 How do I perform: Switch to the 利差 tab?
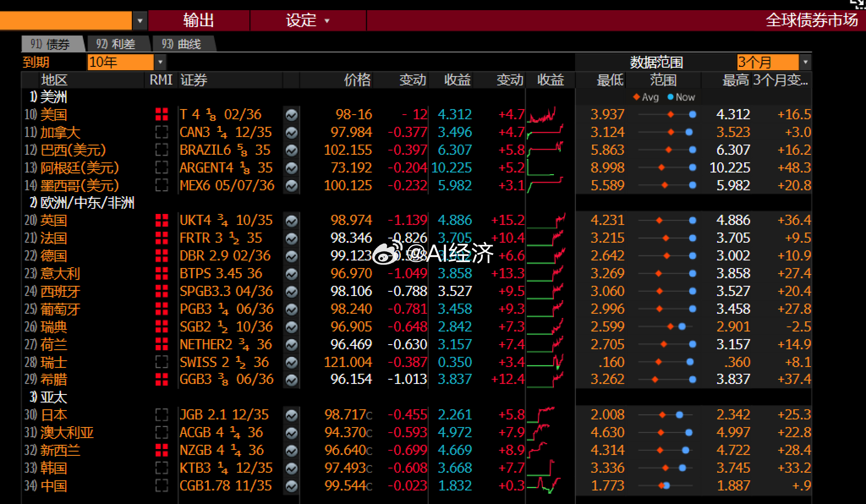(115, 44)
